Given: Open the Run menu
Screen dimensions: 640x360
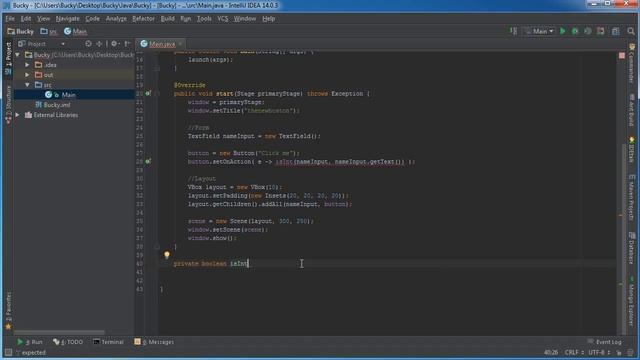Looking at the screenshot, I should tap(186, 19).
